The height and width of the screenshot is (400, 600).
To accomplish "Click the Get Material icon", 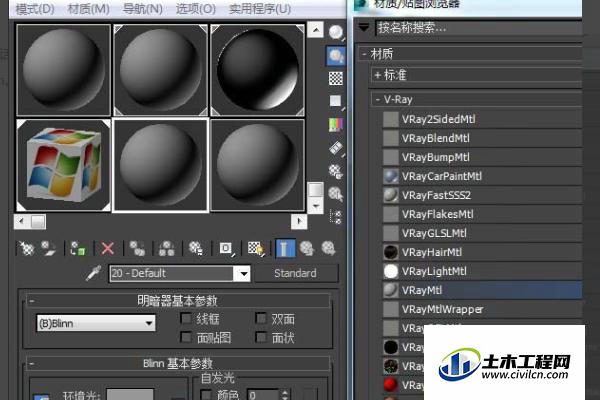I will 27,248.
